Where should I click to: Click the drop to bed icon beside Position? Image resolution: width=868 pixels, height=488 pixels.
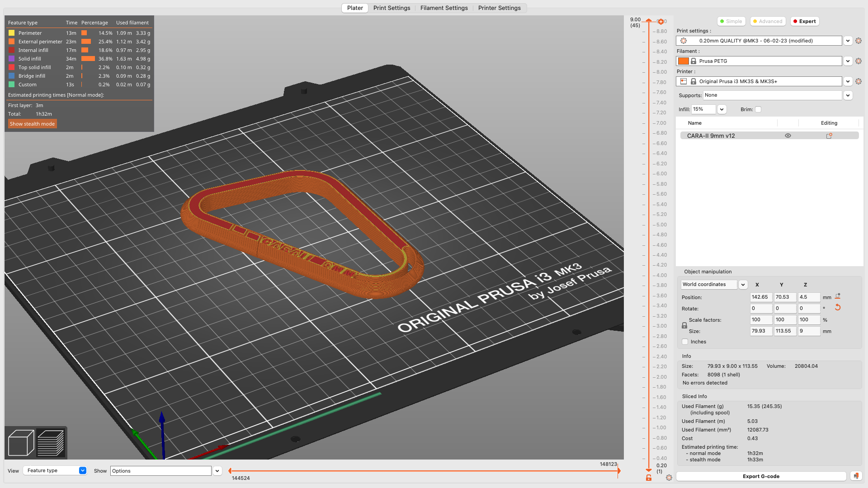tap(838, 296)
